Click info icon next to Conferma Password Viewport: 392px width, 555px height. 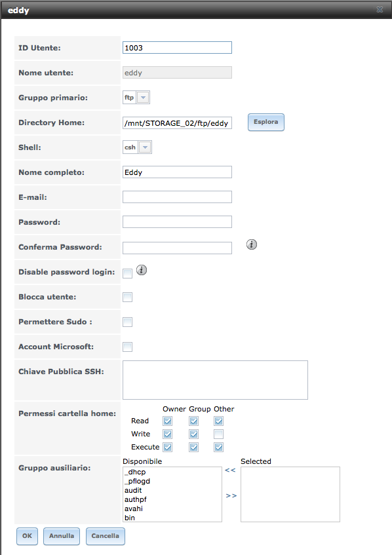coord(252,244)
